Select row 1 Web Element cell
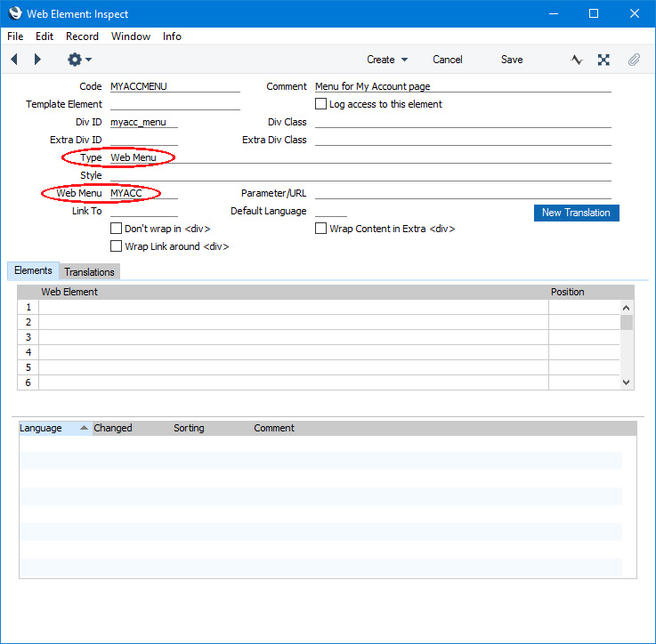656x644 pixels. click(x=293, y=307)
